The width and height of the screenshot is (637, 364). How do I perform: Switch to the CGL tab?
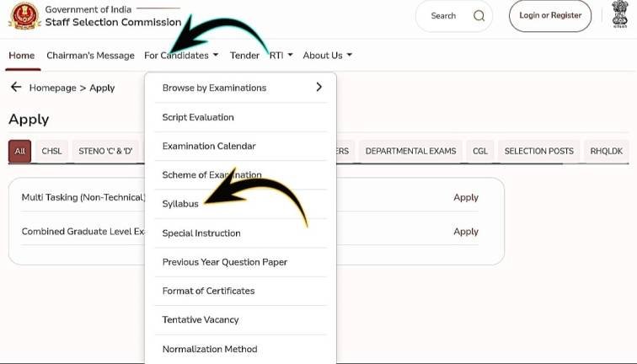[x=480, y=151]
